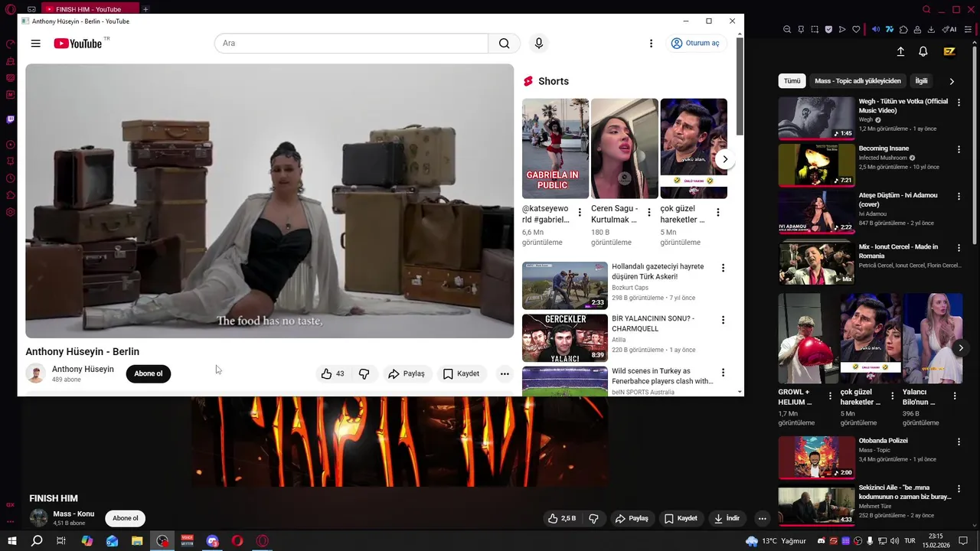This screenshot has height=551, width=980.
Task: Add page to bookmarks with heart icon
Action: point(856,29)
